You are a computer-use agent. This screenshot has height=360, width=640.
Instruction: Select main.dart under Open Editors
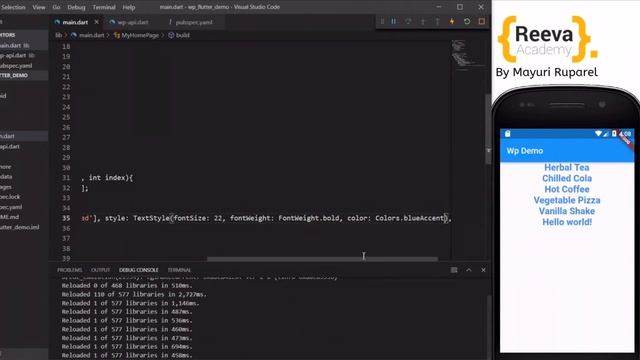pyautogui.click(x=24, y=45)
